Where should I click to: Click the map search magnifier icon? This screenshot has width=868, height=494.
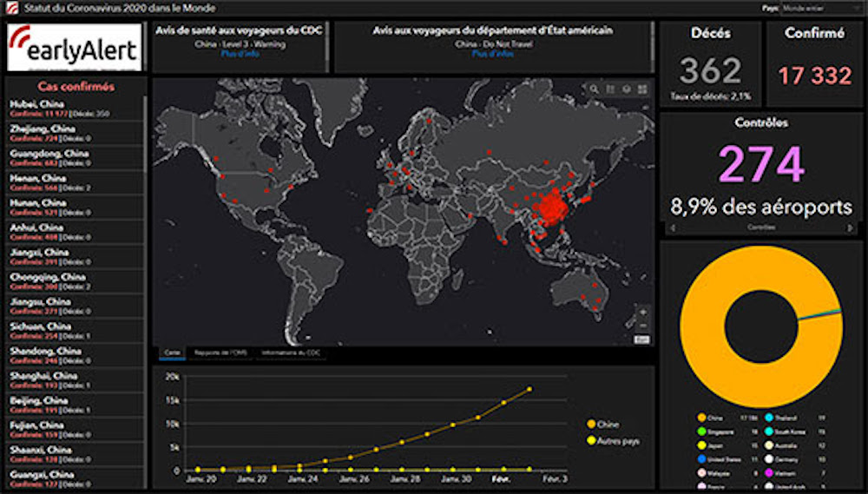coord(595,89)
